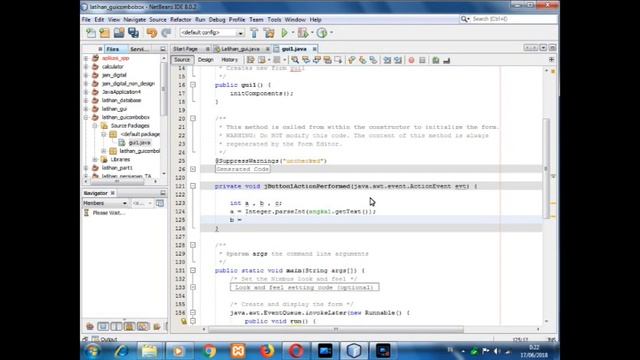Click the editor's Last Edit icon
Screen dimensions: 640x360
(251, 60)
